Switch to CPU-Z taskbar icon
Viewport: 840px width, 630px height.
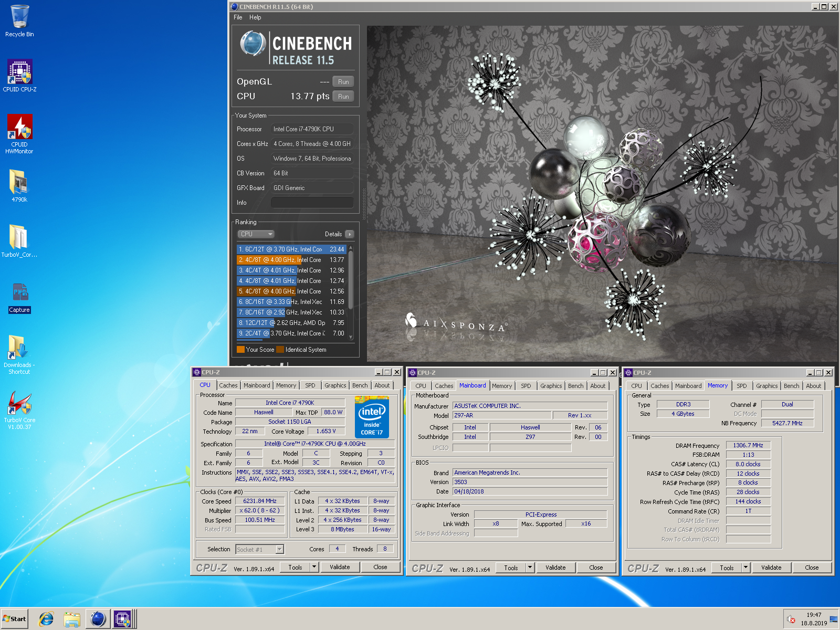pyautogui.click(x=123, y=619)
